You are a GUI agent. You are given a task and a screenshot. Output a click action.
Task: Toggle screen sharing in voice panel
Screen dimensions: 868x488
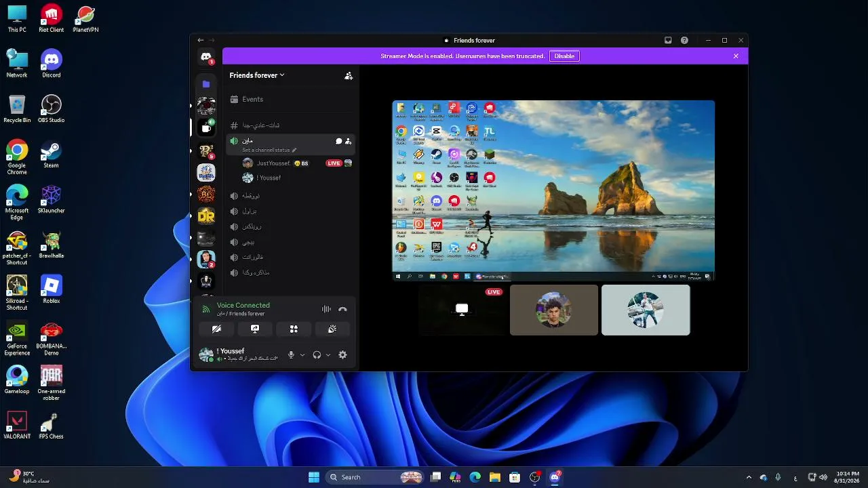(255, 329)
